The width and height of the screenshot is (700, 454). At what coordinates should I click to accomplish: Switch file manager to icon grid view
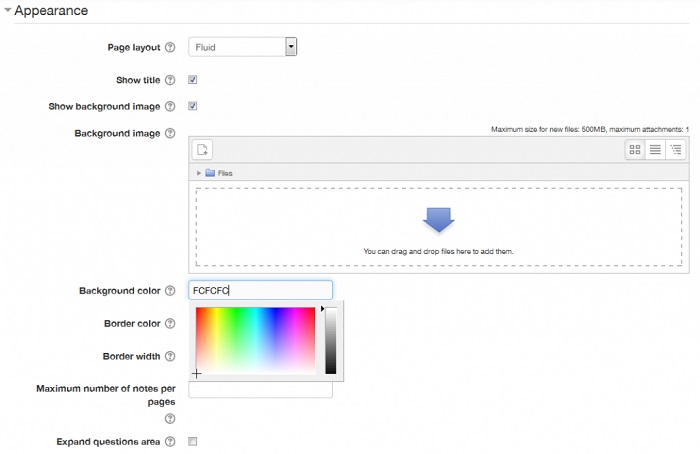coord(634,150)
